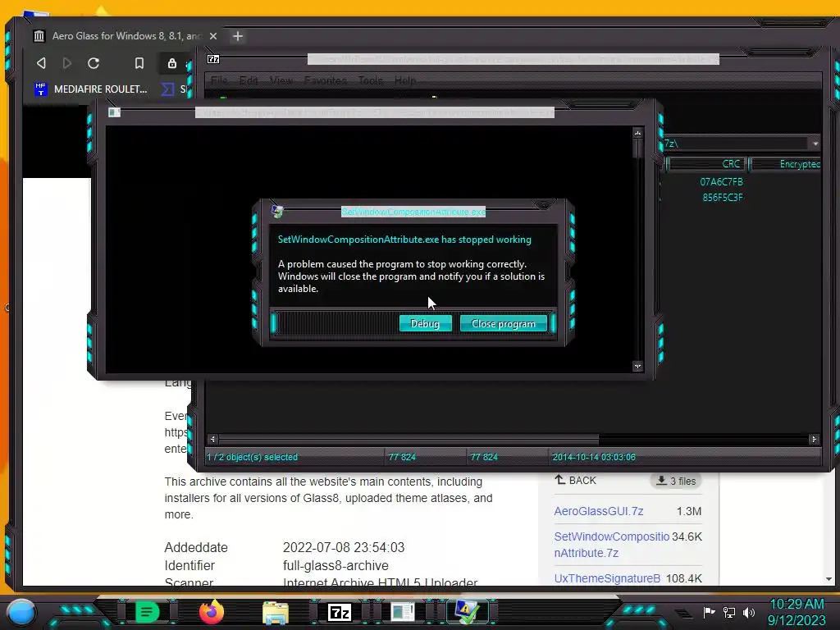Click console window scrollbar up arrow
This screenshot has width=840, height=630.
(637, 133)
